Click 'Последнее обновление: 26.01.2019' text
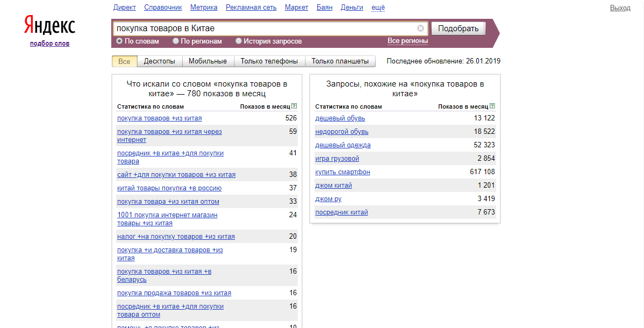Viewport: 644px width, 328px height. click(x=443, y=61)
